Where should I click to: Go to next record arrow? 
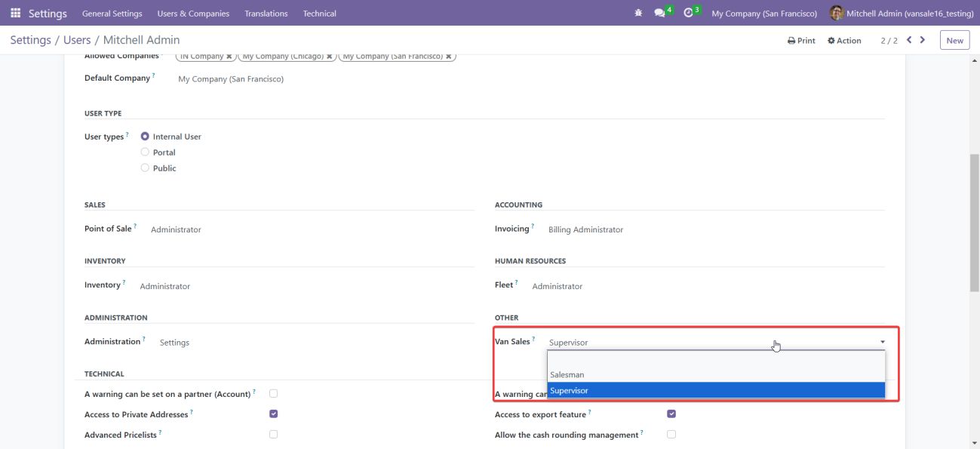[x=923, y=40]
